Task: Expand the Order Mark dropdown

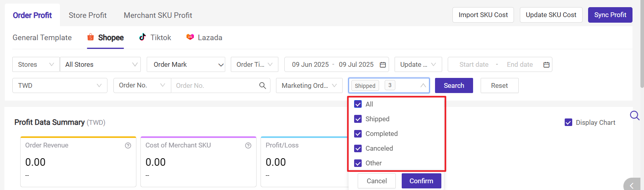Action: coord(186,64)
